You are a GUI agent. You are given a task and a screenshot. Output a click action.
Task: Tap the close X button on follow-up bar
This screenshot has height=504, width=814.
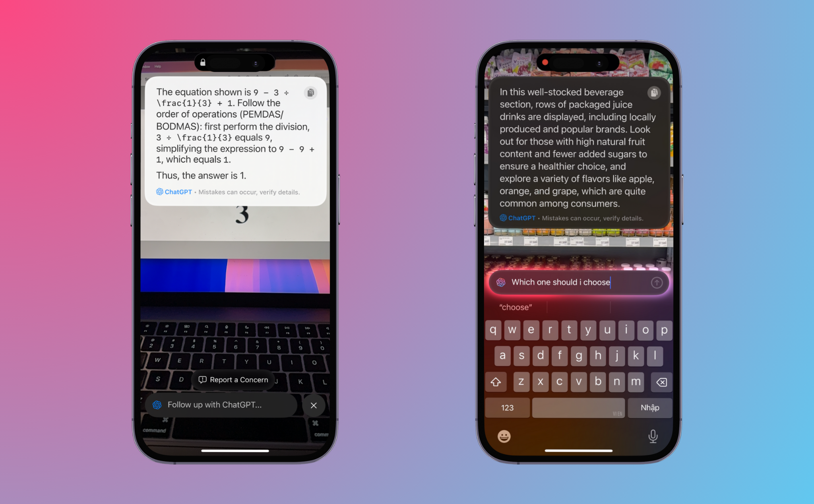(x=314, y=405)
